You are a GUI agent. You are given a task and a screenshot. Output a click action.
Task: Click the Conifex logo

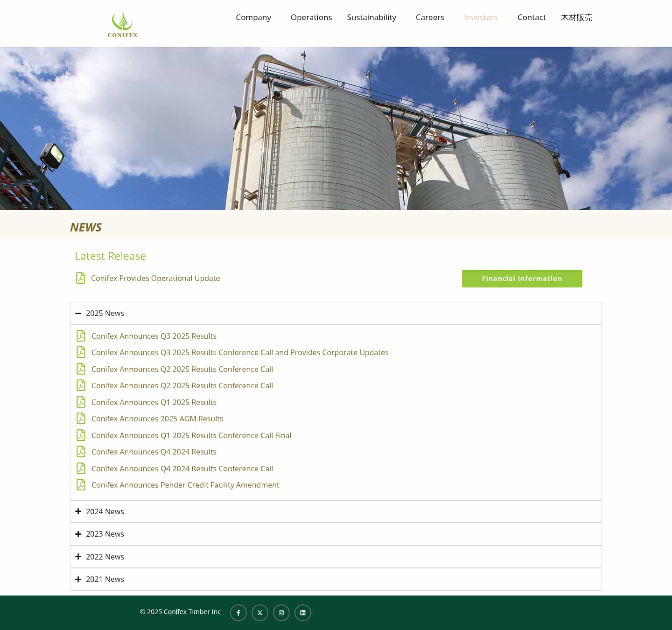tap(122, 23)
